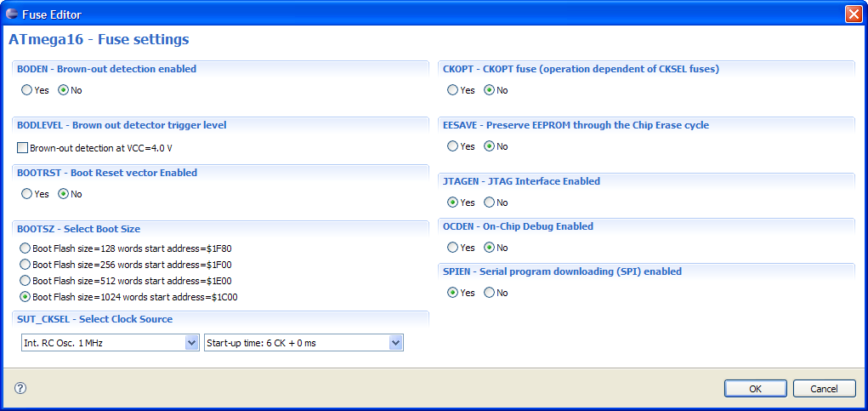Image resolution: width=868 pixels, height=411 pixels.
Task: Confirm settings with OK button
Action: pyautogui.click(x=756, y=389)
